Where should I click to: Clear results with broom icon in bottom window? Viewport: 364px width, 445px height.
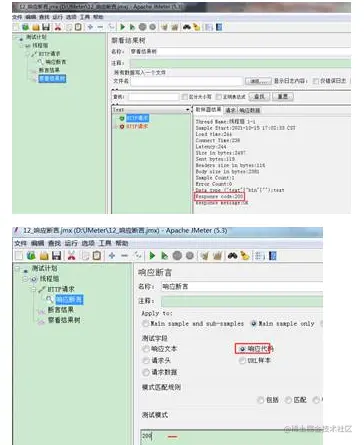coord(205,256)
